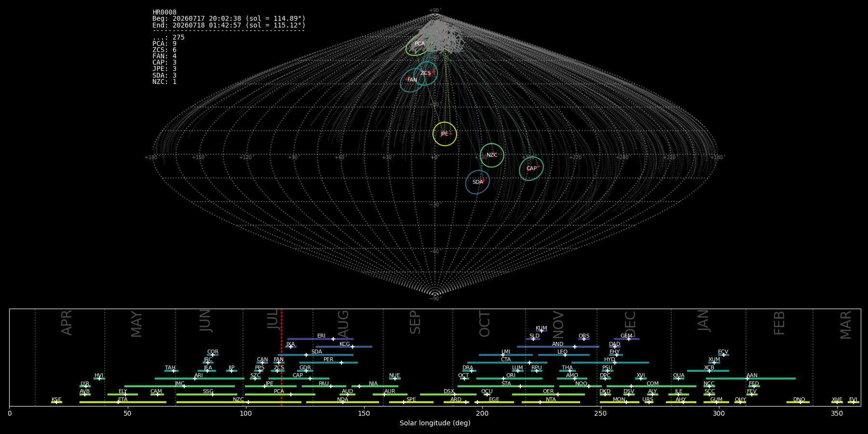Select the CAP radiant circle marker
Screen dimensions: 868x434
531,169
